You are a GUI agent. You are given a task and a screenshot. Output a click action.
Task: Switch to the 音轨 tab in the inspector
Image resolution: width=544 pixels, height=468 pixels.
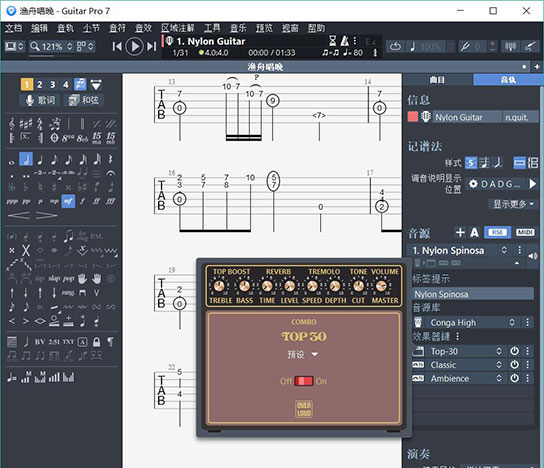coord(508,80)
